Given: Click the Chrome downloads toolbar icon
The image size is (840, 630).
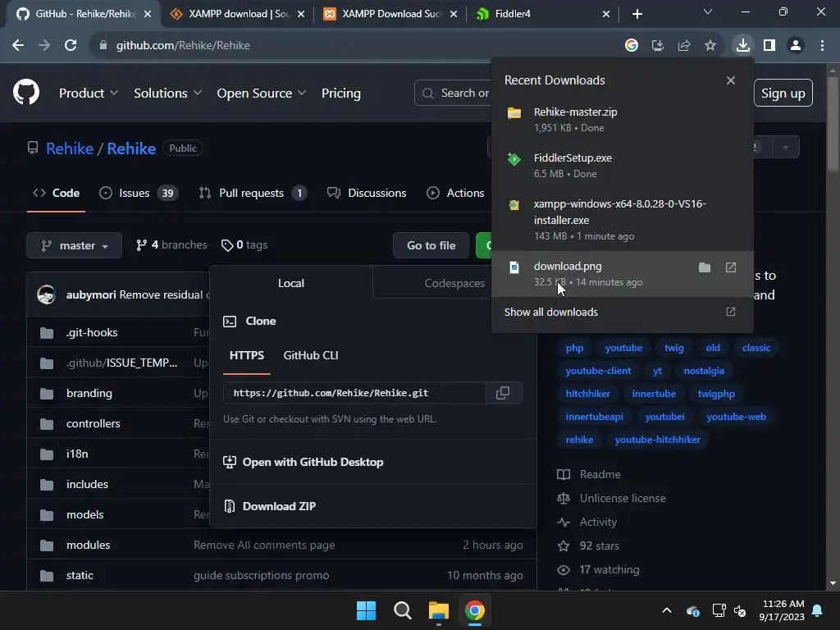Looking at the screenshot, I should pos(742,46).
